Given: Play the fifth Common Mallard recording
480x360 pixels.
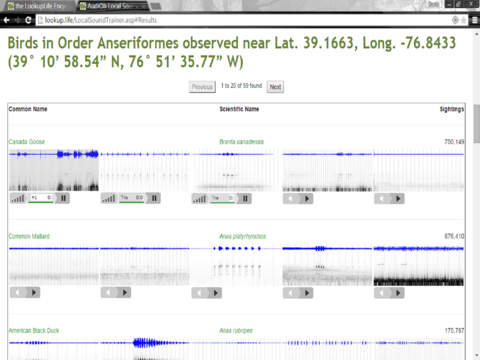Looking at the screenshot, I should tap(398, 293).
